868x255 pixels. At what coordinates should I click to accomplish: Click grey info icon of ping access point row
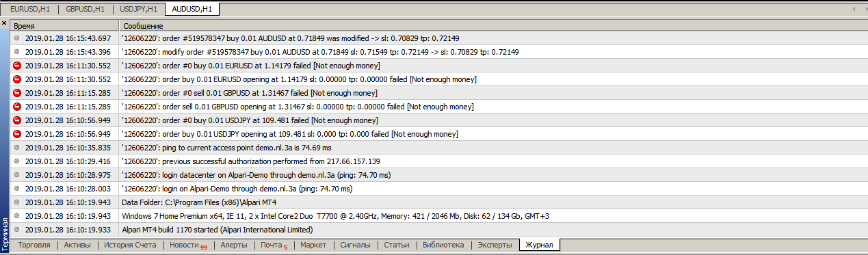(x=17, y=148)
